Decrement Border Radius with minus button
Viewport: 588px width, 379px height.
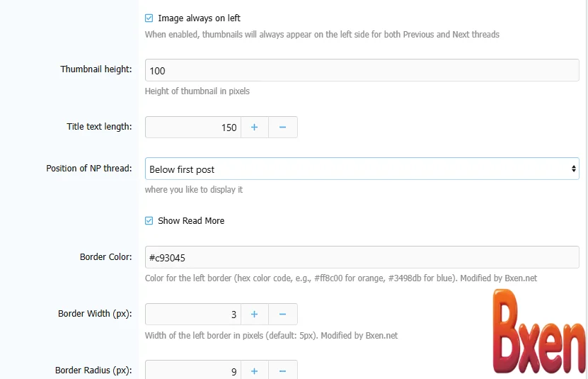click(282, 370)
